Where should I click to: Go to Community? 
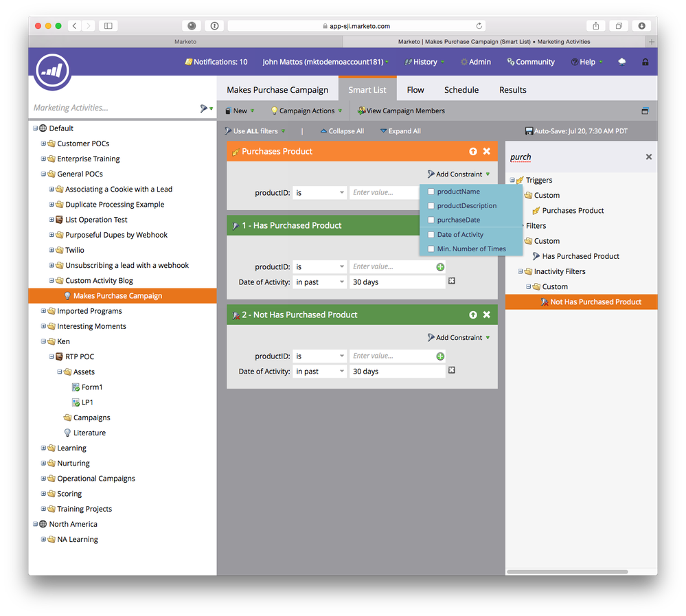point(531,62)
